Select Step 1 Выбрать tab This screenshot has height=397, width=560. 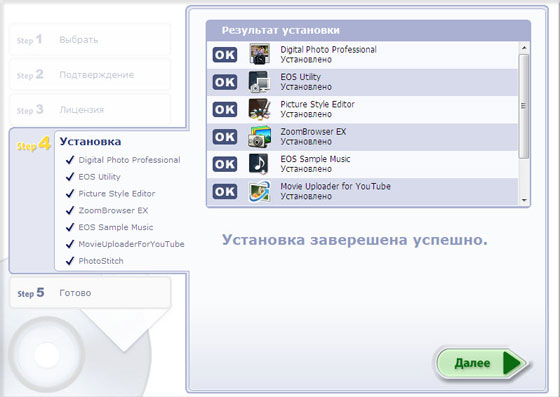click(x=90, y=39)
